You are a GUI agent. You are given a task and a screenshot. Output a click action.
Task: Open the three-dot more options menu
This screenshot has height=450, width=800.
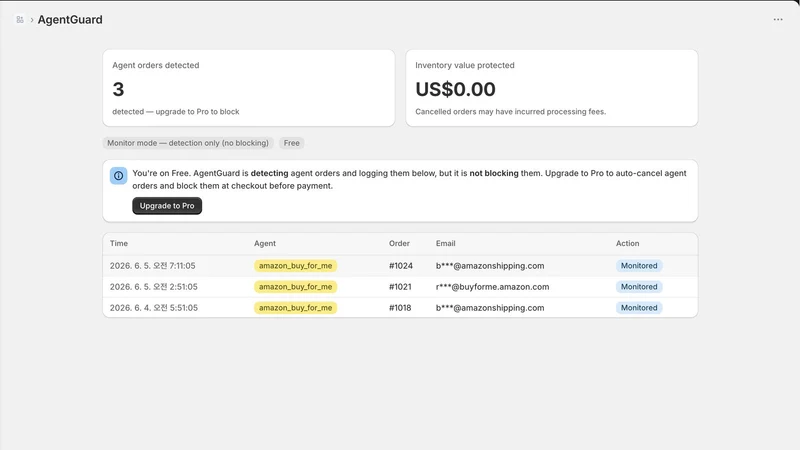(778, 19)
